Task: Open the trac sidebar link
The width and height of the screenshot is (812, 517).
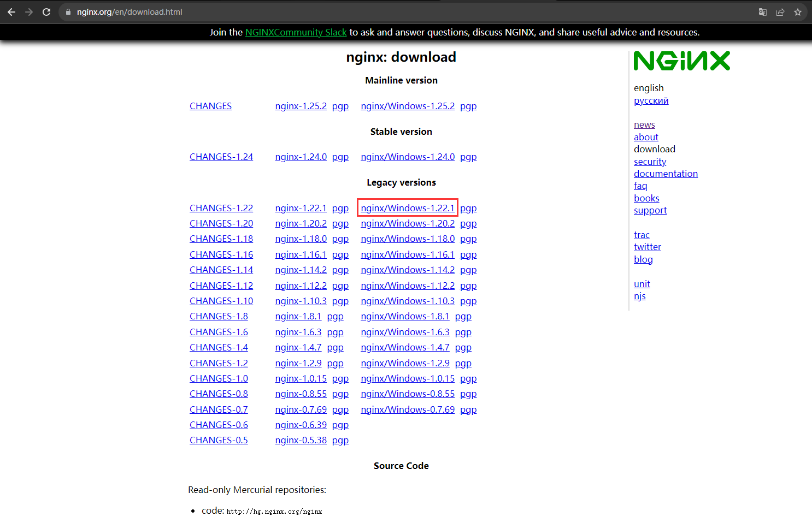Action: point(642,235)
